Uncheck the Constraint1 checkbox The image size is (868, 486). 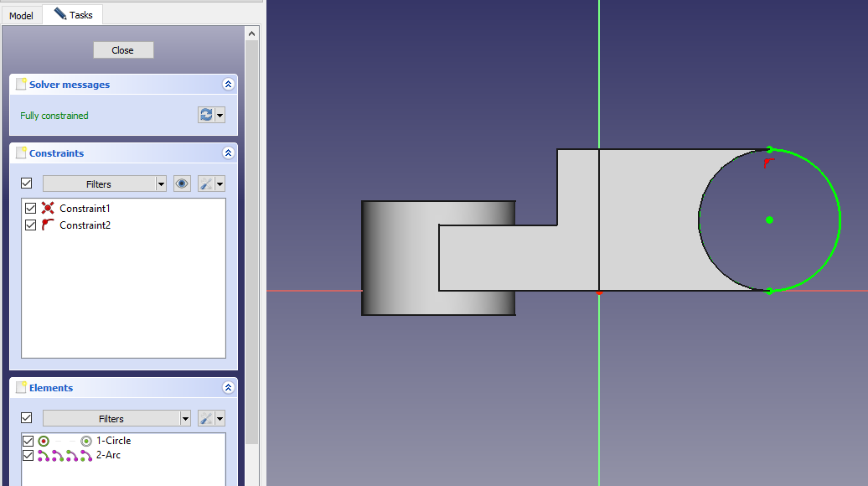31,209
